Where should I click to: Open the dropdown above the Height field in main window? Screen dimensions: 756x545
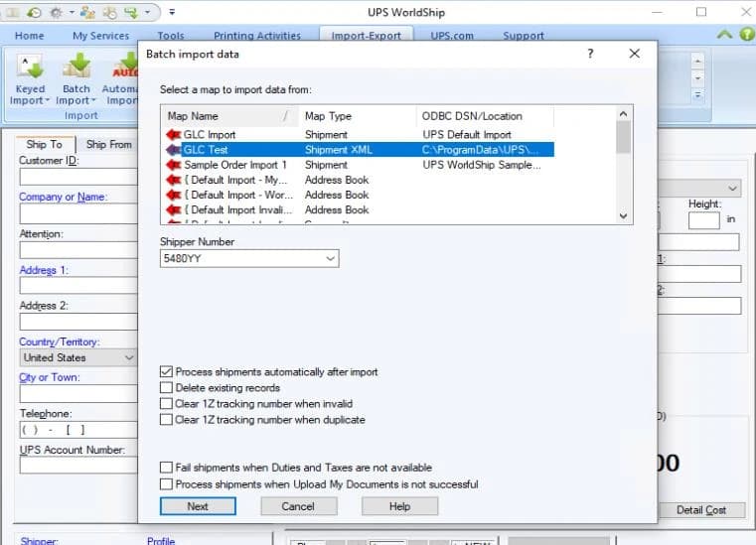click(733, 189)
